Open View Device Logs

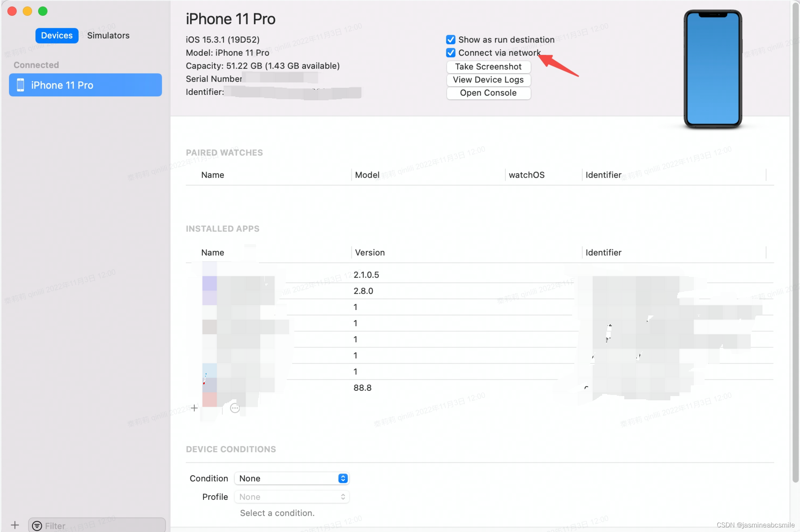[488, 80]
